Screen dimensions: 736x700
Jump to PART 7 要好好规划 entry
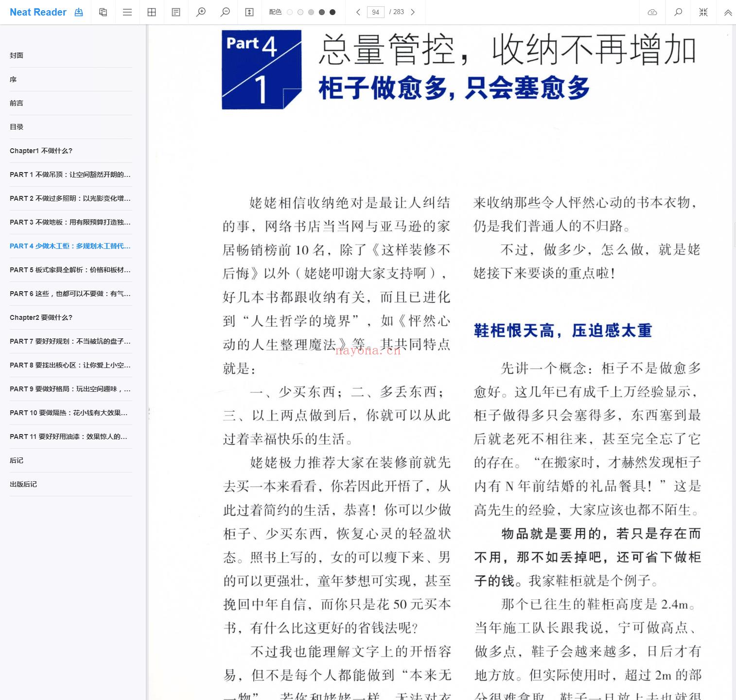[71, 341]
